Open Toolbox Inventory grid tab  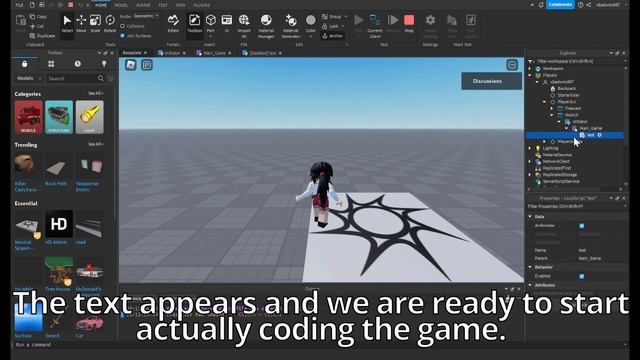tap(51, 64)
